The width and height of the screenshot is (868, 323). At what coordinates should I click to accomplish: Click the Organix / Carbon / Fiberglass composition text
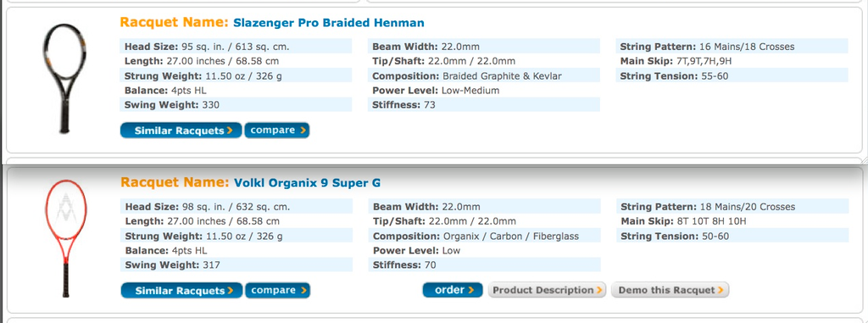point(511,236)
